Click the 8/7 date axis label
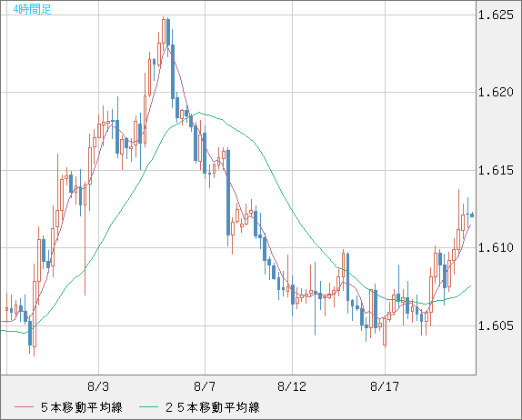 (x=205, y=386)
